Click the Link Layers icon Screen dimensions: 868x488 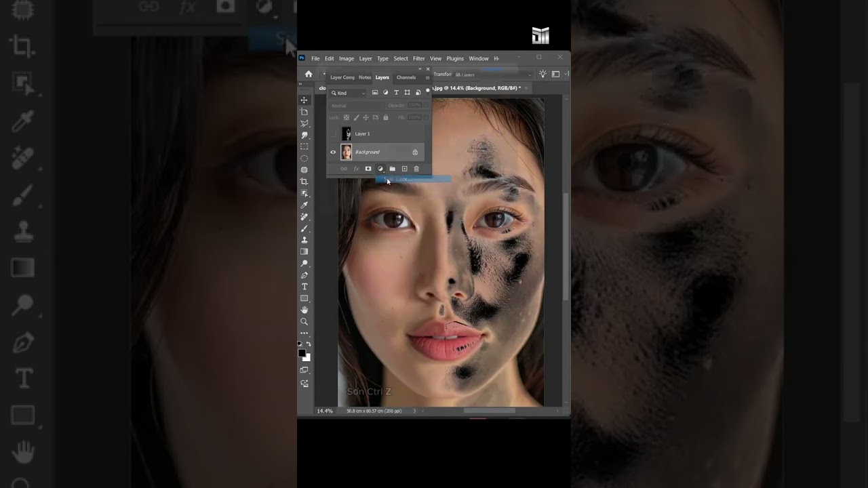[x=344, y=169]
